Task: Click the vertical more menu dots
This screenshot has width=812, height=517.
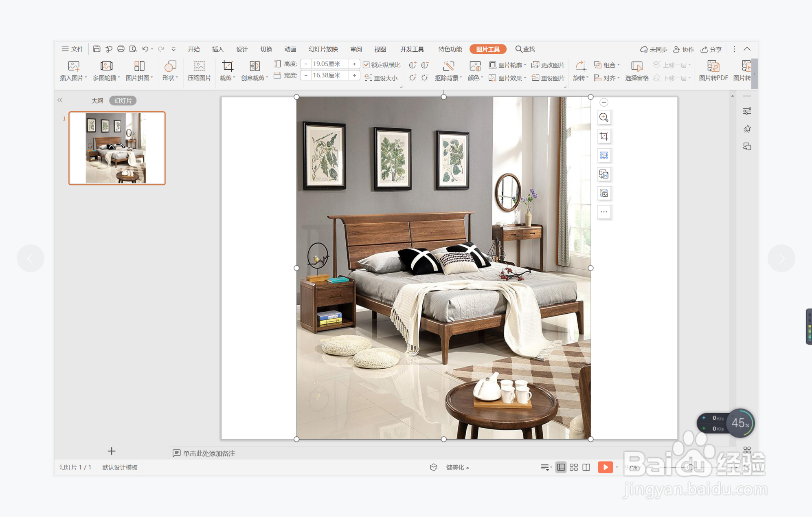Action: [x=734, y=49]
